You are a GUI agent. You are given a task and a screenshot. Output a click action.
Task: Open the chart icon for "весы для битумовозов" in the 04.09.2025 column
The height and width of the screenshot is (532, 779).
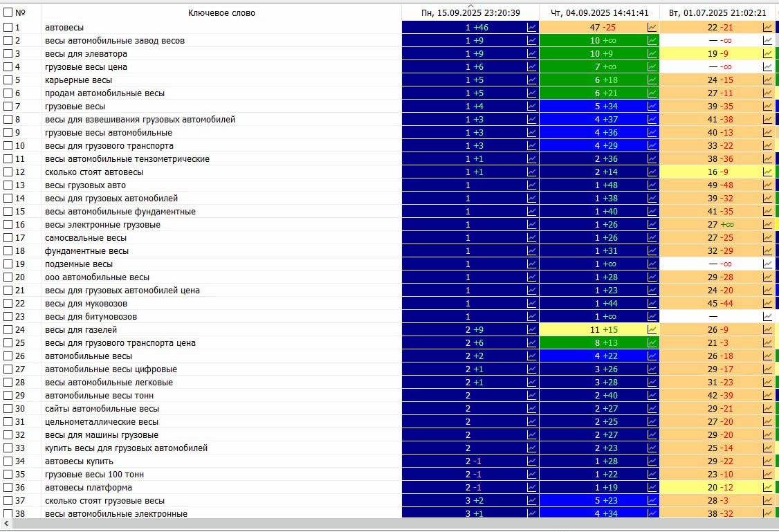652,317
